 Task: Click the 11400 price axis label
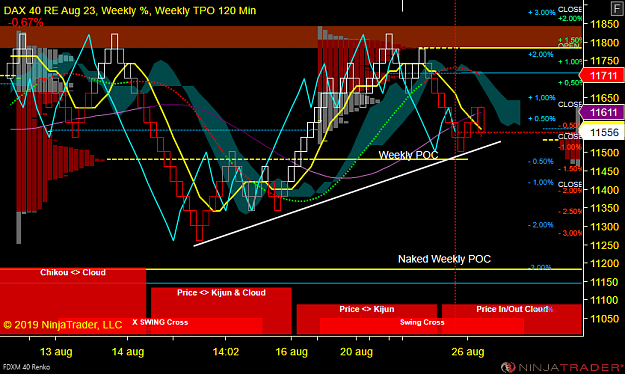[x=604, y=190]
